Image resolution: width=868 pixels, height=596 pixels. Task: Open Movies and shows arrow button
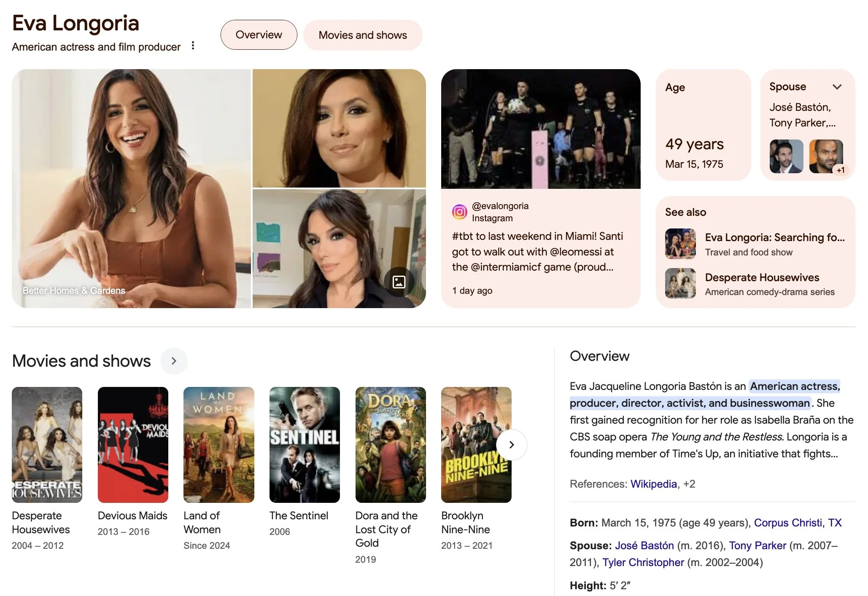[174, 361]
